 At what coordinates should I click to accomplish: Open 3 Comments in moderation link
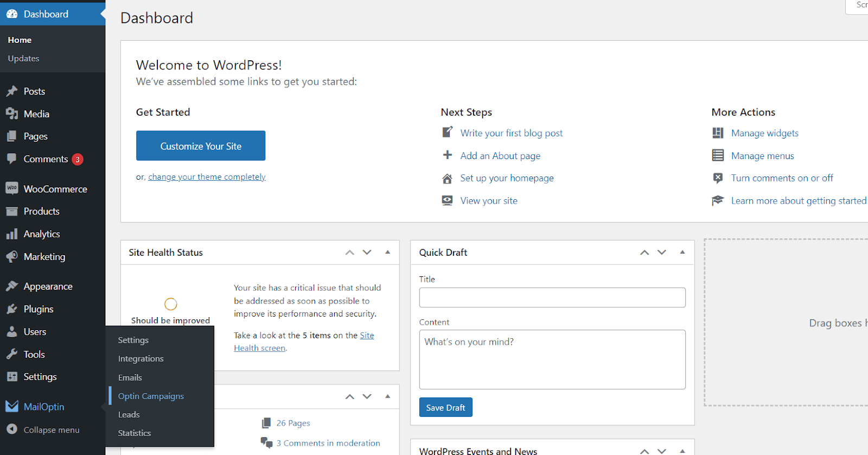click(328, 443)
